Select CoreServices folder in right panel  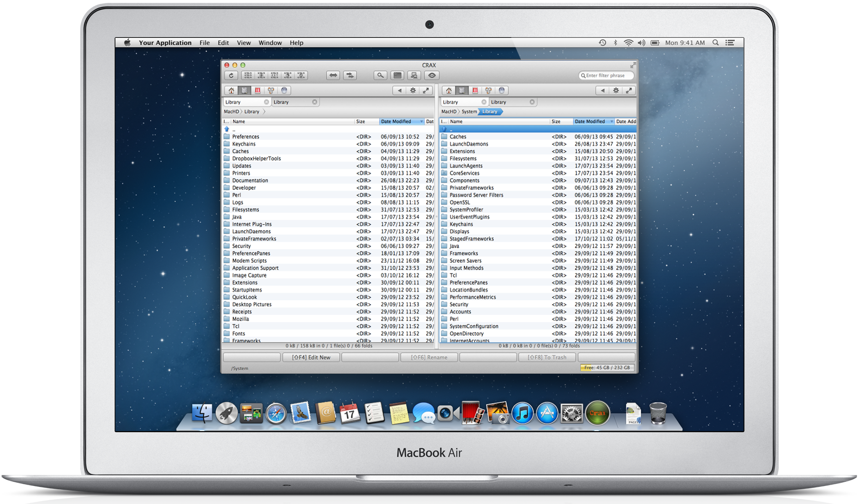538,174
